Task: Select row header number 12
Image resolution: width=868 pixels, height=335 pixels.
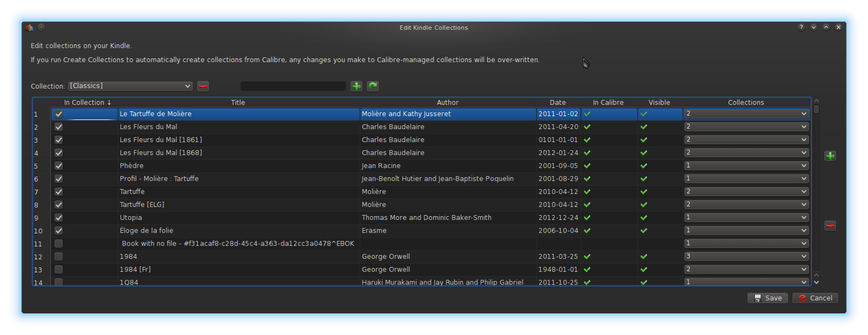Action: (42, 257)
